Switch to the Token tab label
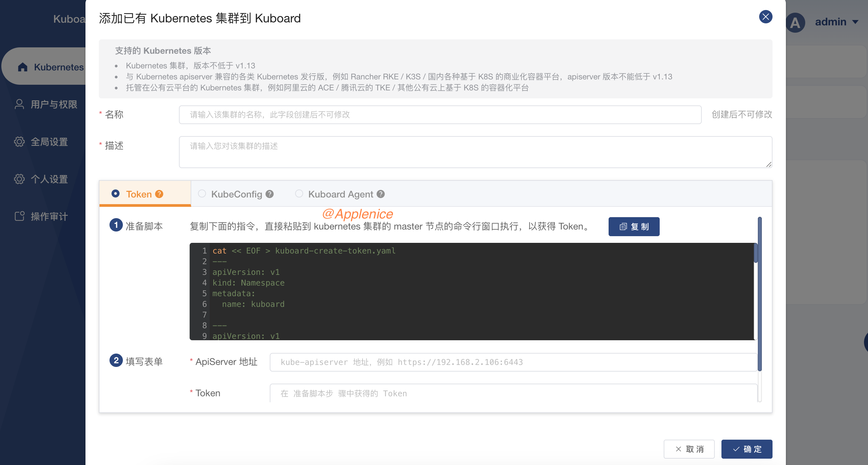This screenshot has height=465, width=868. click(x=139, y=194)
